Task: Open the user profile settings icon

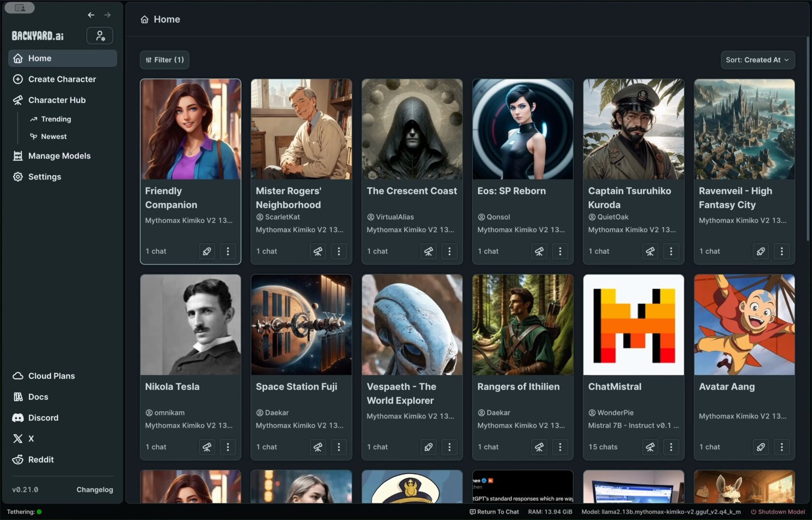Action: 100,35
